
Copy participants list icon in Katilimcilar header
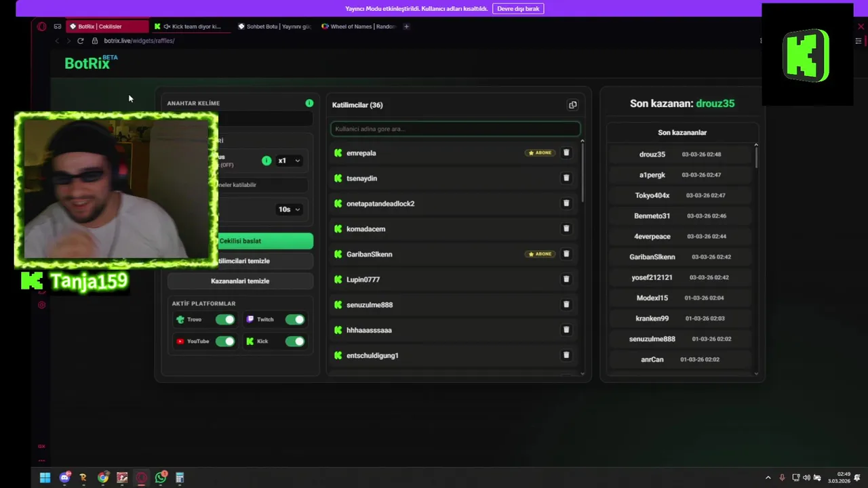click(572, 105)
